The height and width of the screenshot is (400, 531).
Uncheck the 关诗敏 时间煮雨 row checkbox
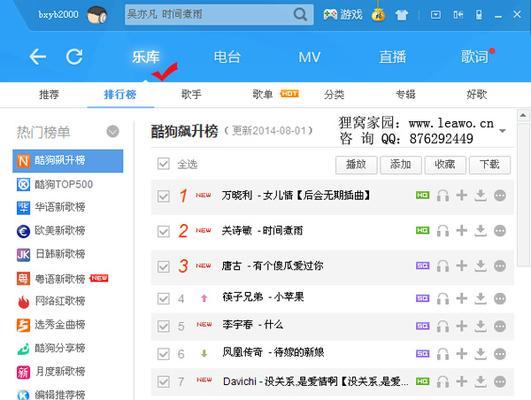coord(163,232)
